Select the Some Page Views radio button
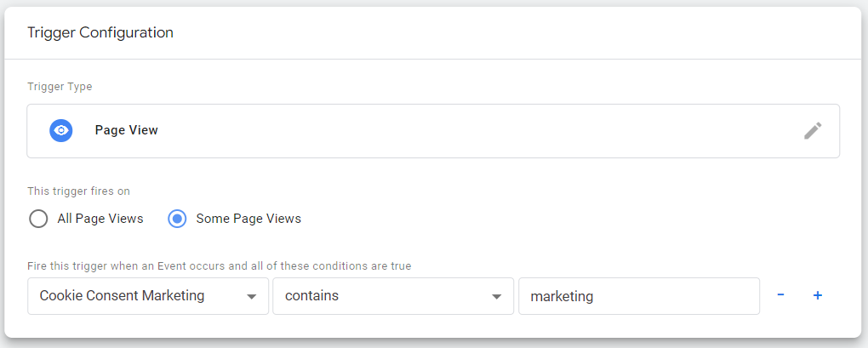The height and width of the screenshot is (348, 868). 177,219
